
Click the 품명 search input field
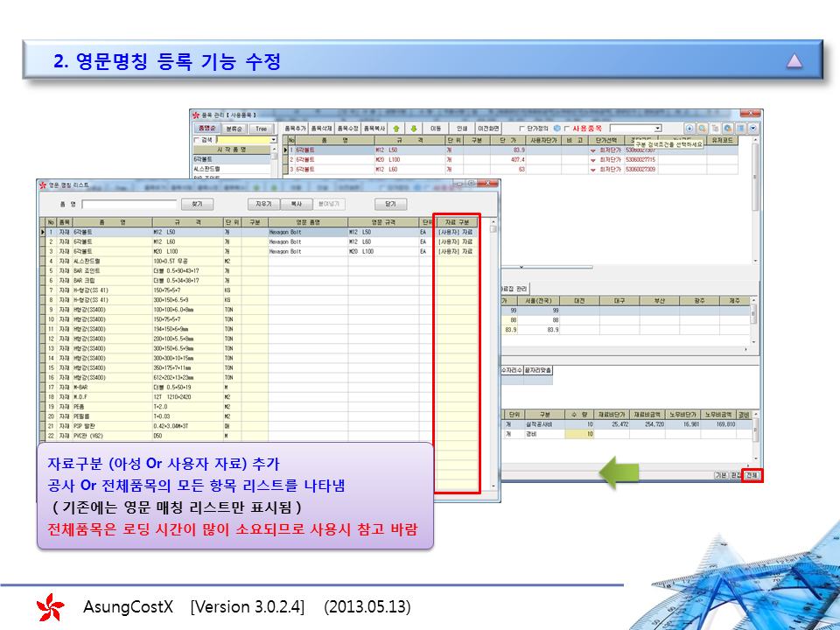click(x=129, y=204)
